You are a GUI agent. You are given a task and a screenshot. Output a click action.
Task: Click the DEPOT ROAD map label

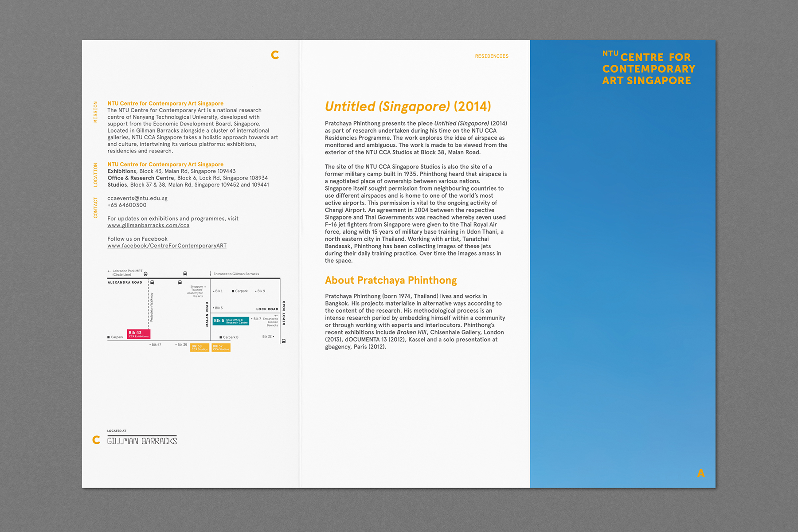tap(284, 313)
